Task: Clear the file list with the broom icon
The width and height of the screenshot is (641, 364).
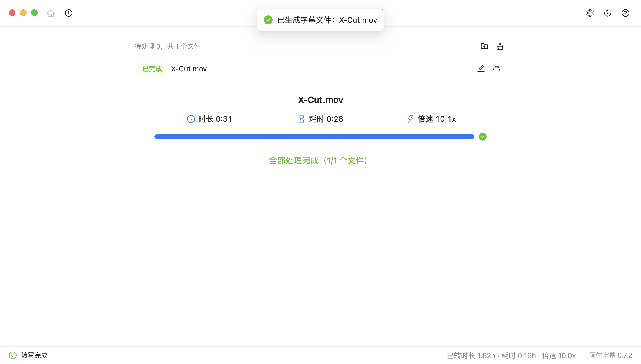Action: [x=500, y=46]
